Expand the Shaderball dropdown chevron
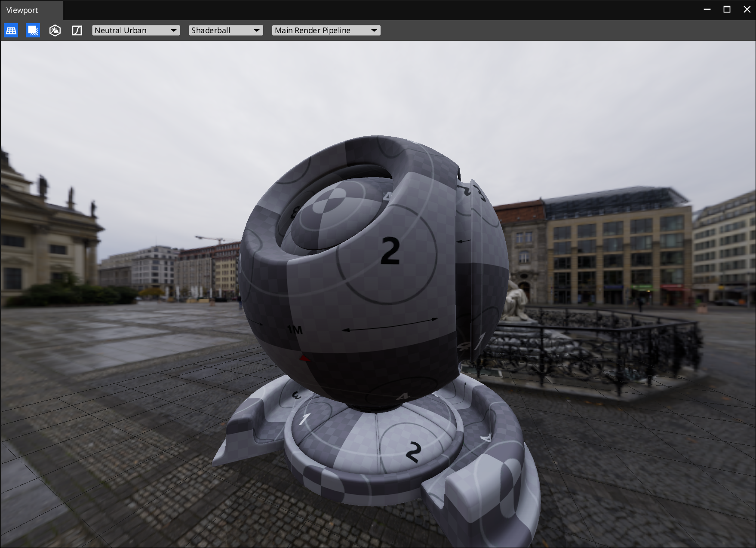The image size is (756, 548). click(257, 30)
